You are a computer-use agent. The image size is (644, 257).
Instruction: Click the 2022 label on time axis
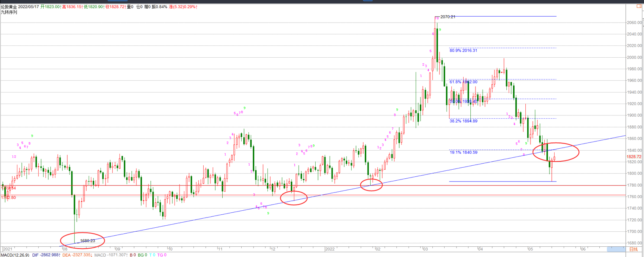pos(330,249)
